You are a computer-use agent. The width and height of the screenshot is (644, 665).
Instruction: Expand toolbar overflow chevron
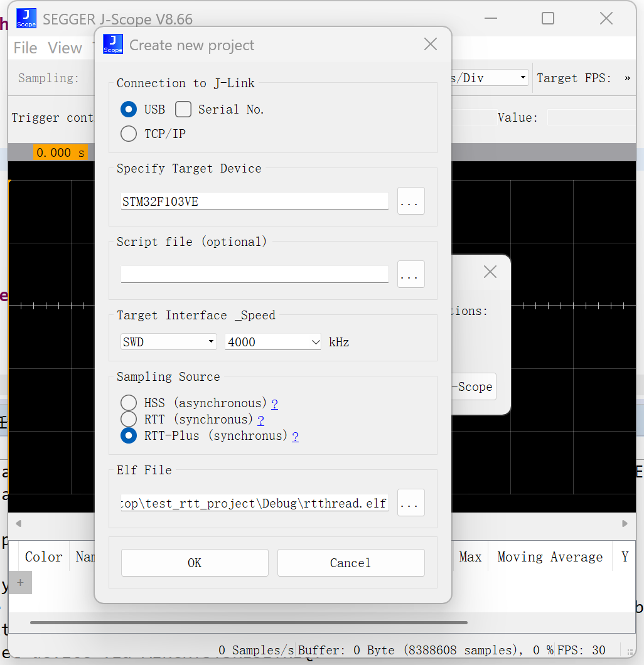point(627,78)
